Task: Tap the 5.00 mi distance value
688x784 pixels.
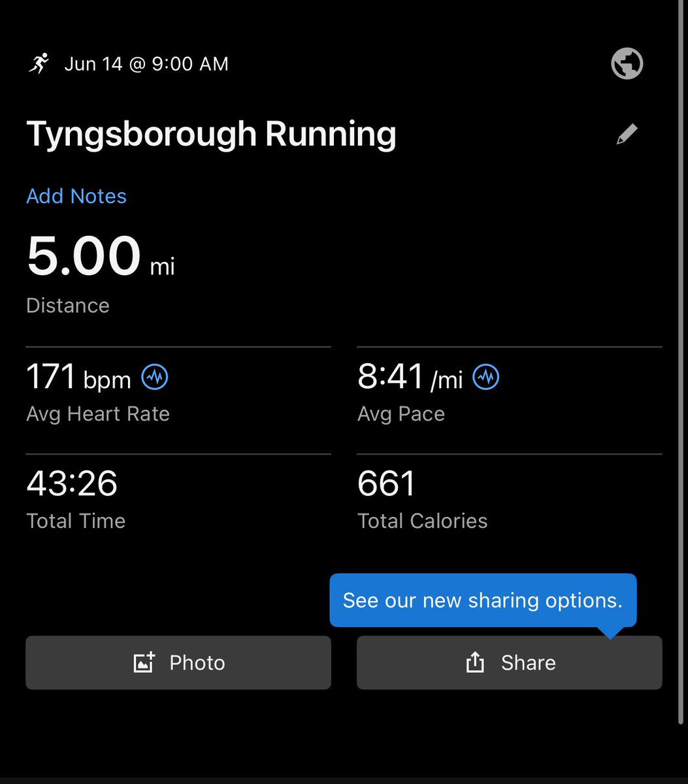Action: 101,256
